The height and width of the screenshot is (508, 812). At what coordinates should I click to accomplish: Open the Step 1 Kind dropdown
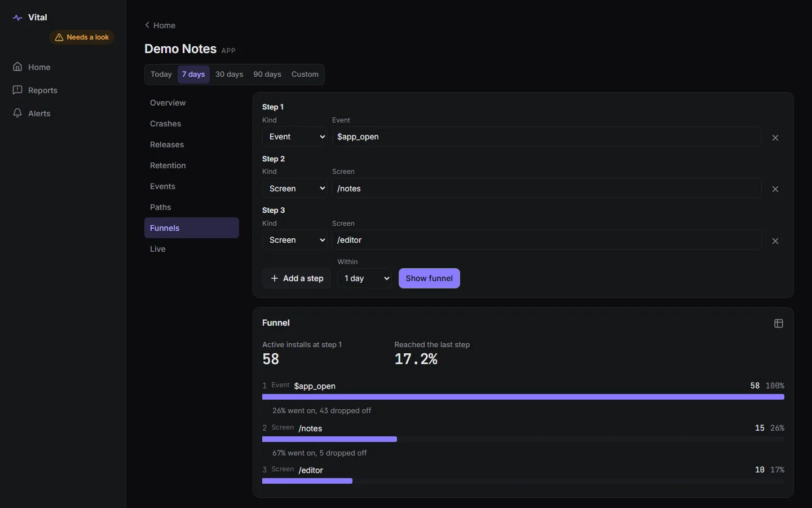pos(295,137)
